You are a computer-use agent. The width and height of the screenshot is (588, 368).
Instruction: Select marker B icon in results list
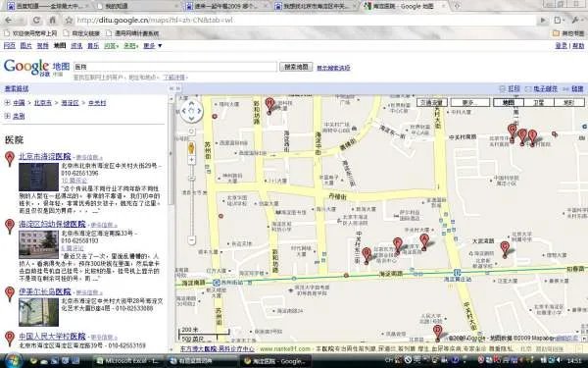[x=10, y=227]
